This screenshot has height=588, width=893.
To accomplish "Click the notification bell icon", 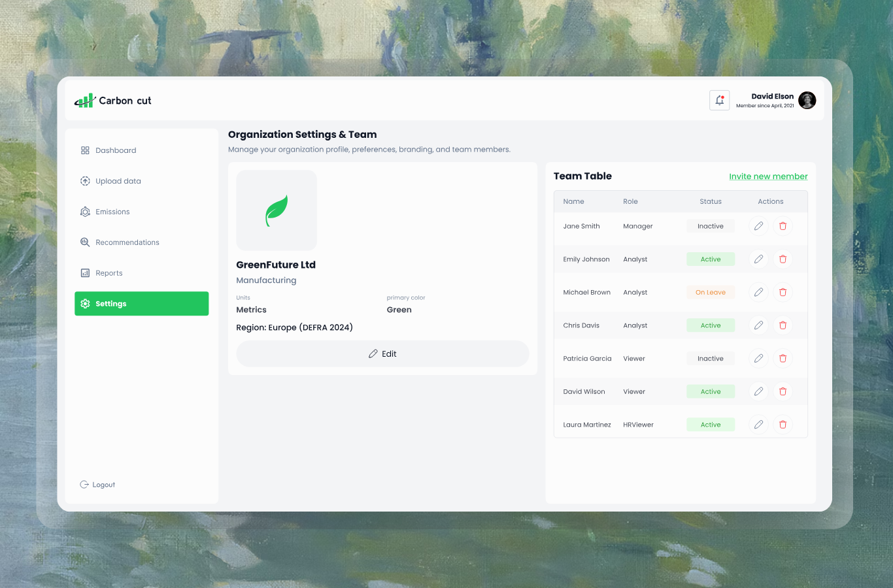I will (x=719, y=101).
